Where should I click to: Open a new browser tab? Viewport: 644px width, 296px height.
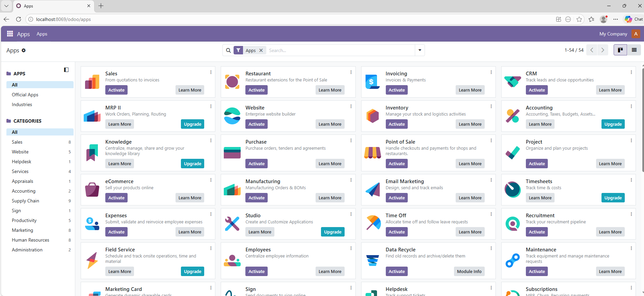101,6
